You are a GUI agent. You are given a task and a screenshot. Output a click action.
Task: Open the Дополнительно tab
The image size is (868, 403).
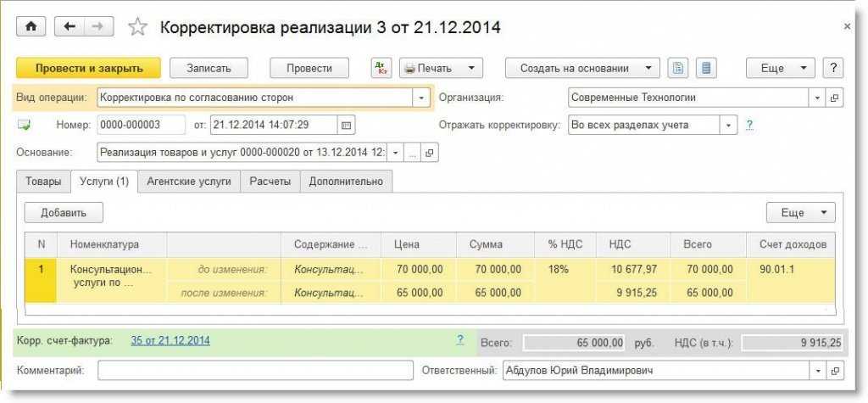pyautogui.click(x=346, y=182)
